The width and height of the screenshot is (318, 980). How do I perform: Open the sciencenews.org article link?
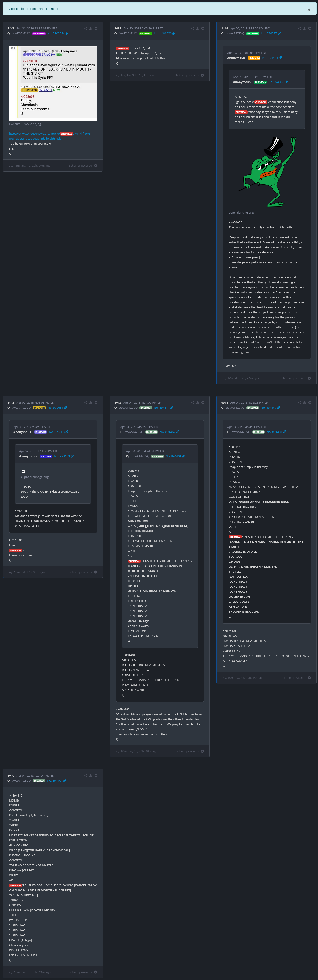pos(50,136)
